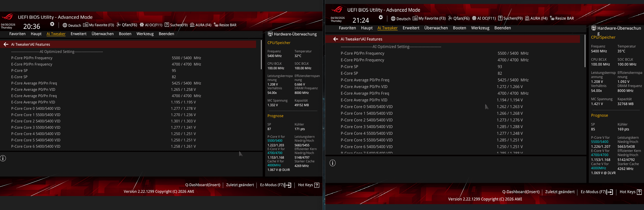The height and width of the screenshot is (210, 644).
Task: Click the settings list scrollbar in 21:24 BIOS
Action: (585, 51)
